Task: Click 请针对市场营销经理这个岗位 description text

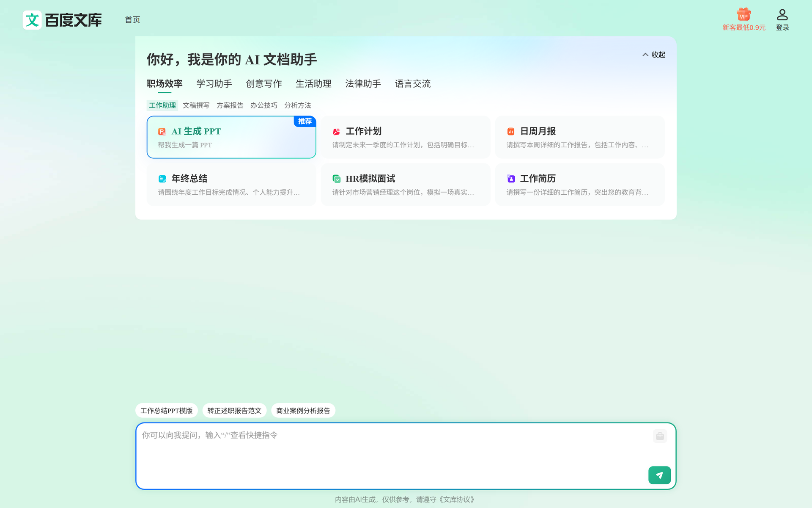Action: (x=403, y=192)
